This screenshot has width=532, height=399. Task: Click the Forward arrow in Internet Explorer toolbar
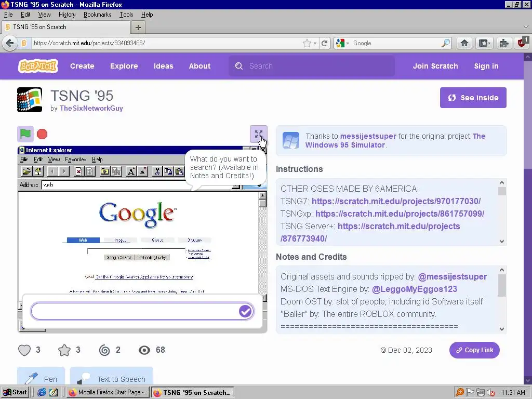pos(64,171)
